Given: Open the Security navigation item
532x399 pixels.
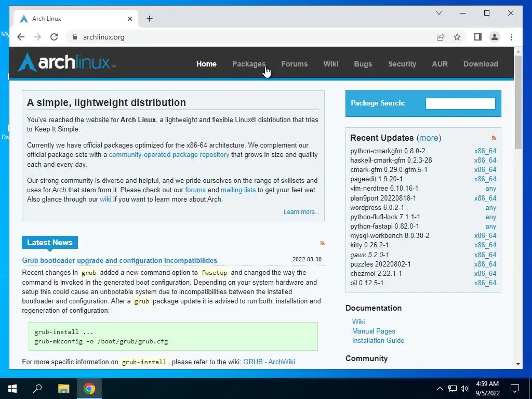Looking at the screenshot, I should coord(402,64).
